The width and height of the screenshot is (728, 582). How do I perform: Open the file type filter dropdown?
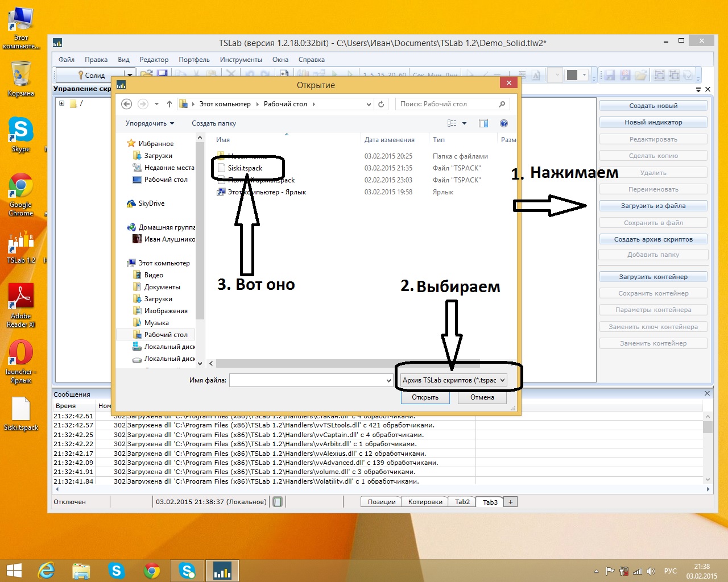pos(453,380)
